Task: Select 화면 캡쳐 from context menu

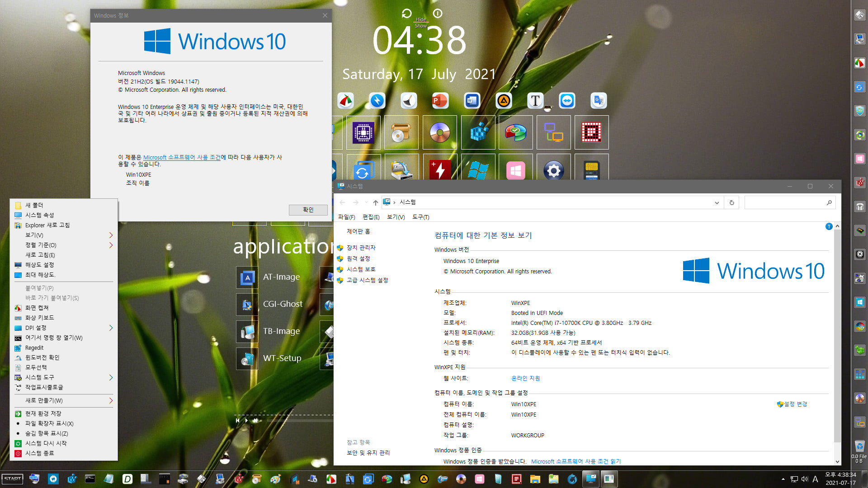Action: click(63, 308)
